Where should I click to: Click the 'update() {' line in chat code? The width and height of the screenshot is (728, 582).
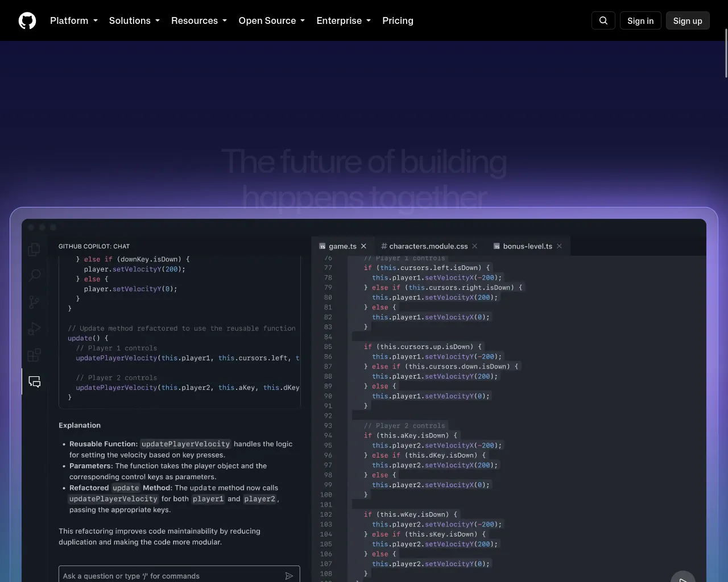(x=88, y=338)
